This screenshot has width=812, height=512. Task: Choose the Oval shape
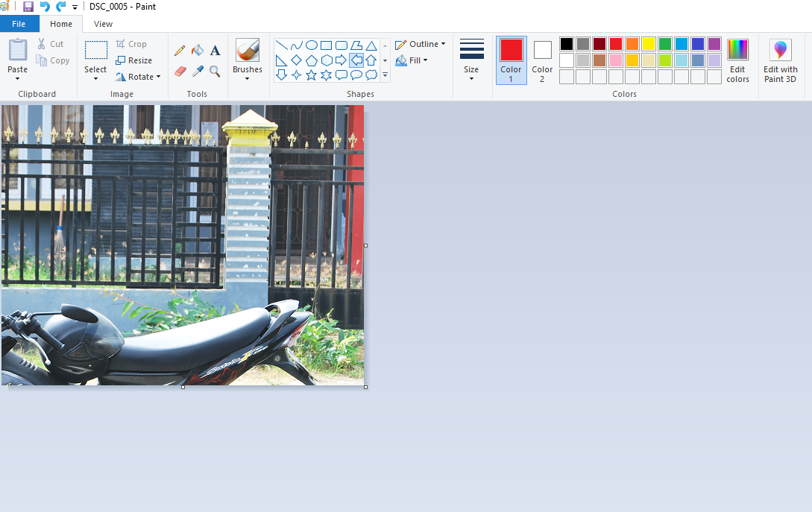(x=311, y=45)
